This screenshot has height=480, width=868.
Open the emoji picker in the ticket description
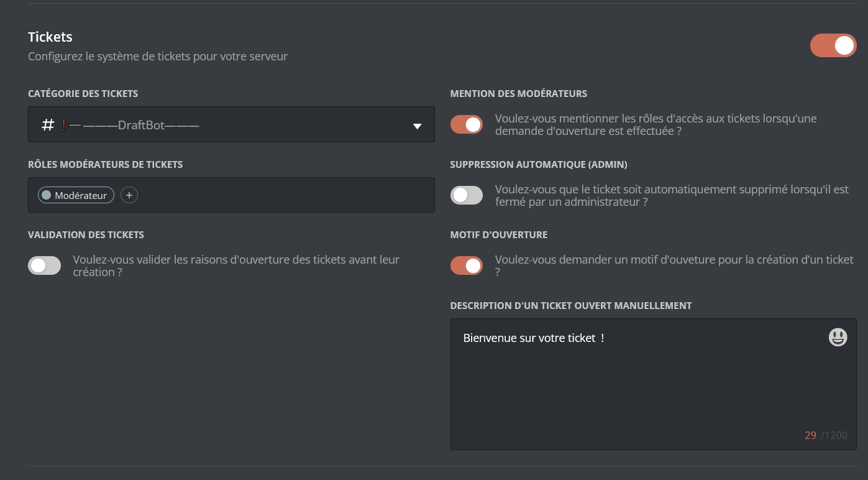tap(838, 337)
